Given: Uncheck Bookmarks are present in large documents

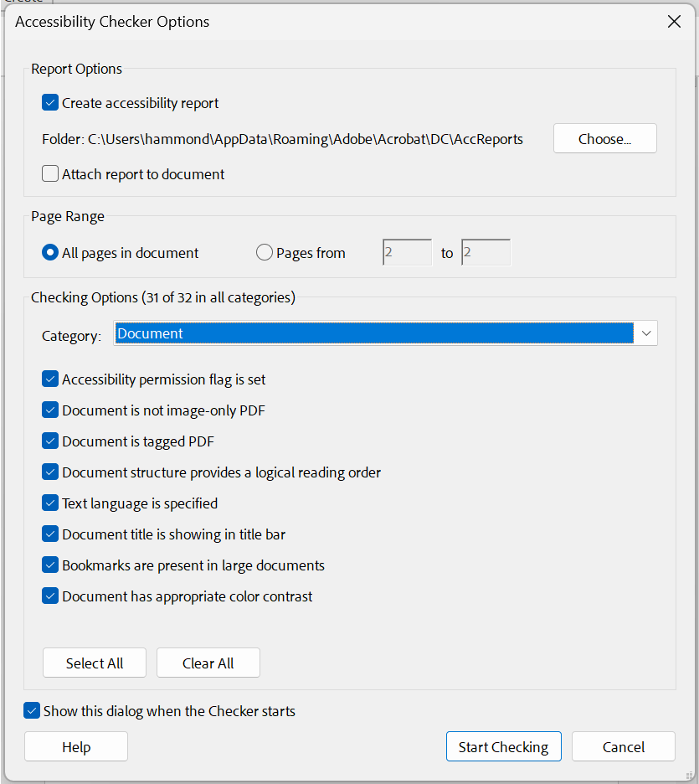Looking at the screenshot, I should pyautogui.click(x=50, y=565).
